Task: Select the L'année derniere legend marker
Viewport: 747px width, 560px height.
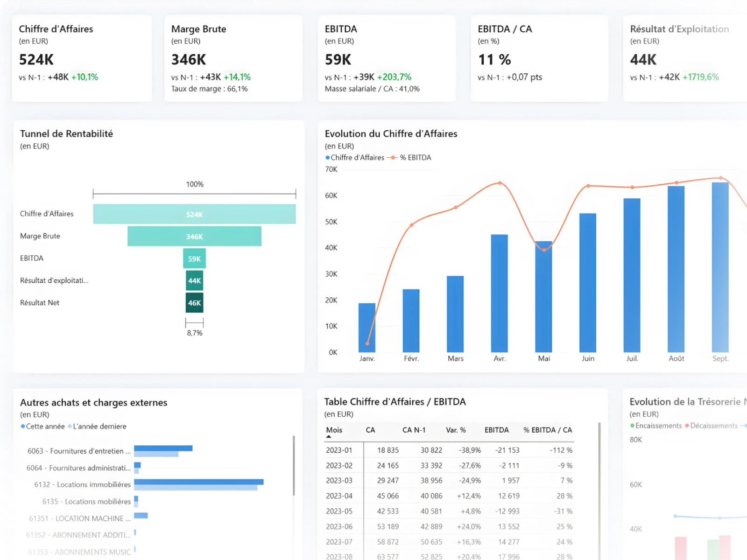Action: [x=70, y=426]
